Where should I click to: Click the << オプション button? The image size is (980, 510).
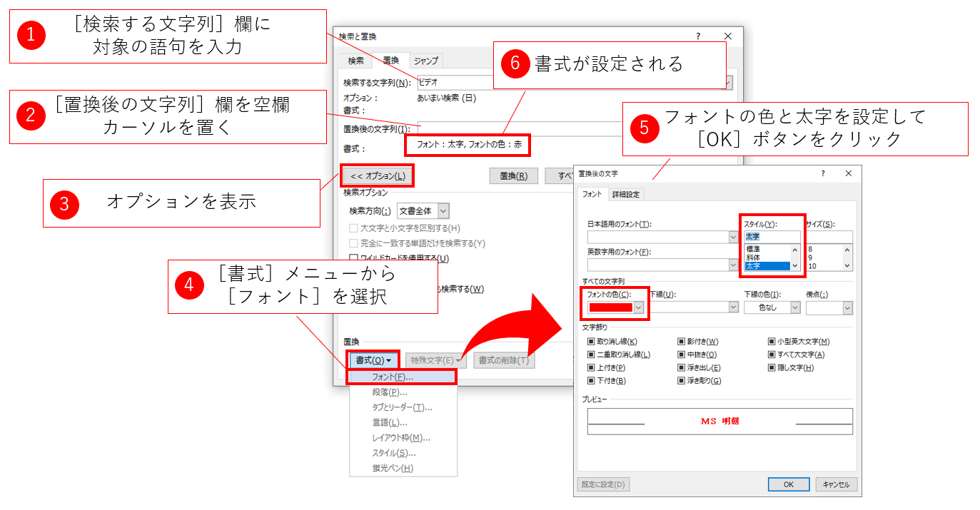point(378,175)
